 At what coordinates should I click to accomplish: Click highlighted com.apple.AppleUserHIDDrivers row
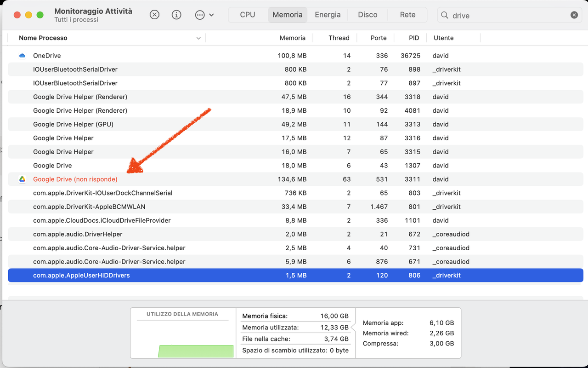[x=295, y=276]
